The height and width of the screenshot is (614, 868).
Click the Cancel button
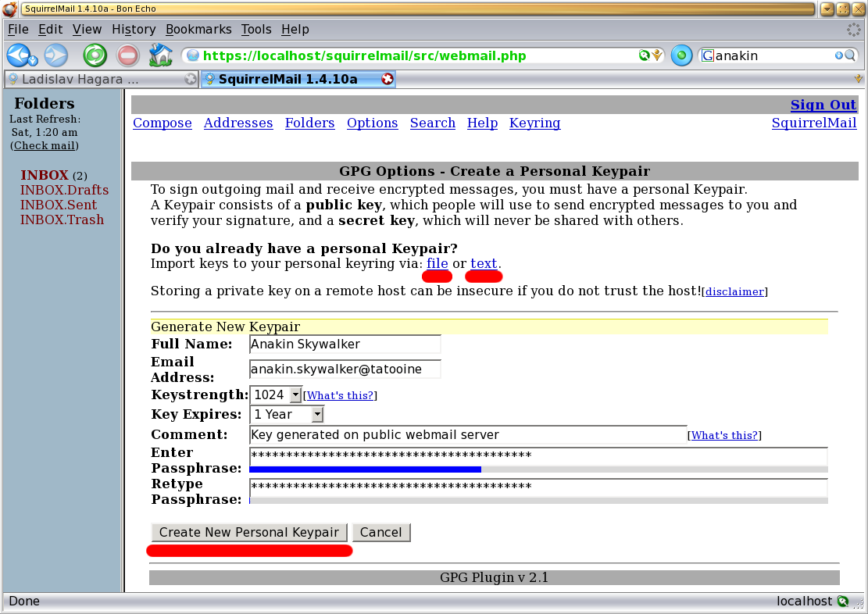point(380,532)
